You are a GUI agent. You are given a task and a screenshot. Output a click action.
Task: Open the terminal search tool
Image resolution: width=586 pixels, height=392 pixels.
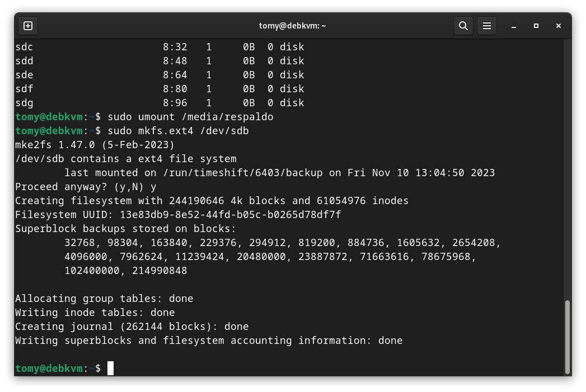463,26
